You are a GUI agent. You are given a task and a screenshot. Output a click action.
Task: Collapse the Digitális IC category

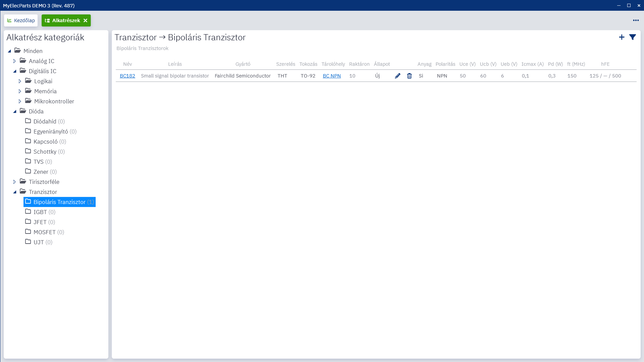pos(14,71)
